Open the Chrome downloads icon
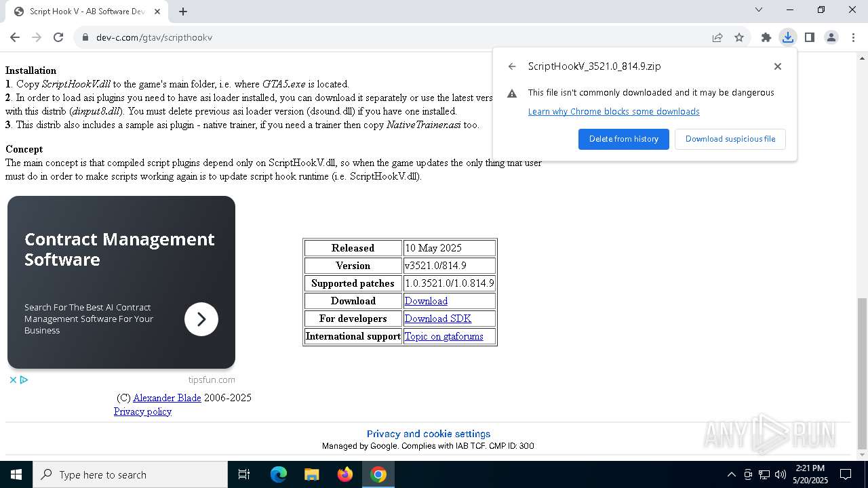Image resolution: width=868 pixels, height=488 pixels. click(x=788, y=37)
